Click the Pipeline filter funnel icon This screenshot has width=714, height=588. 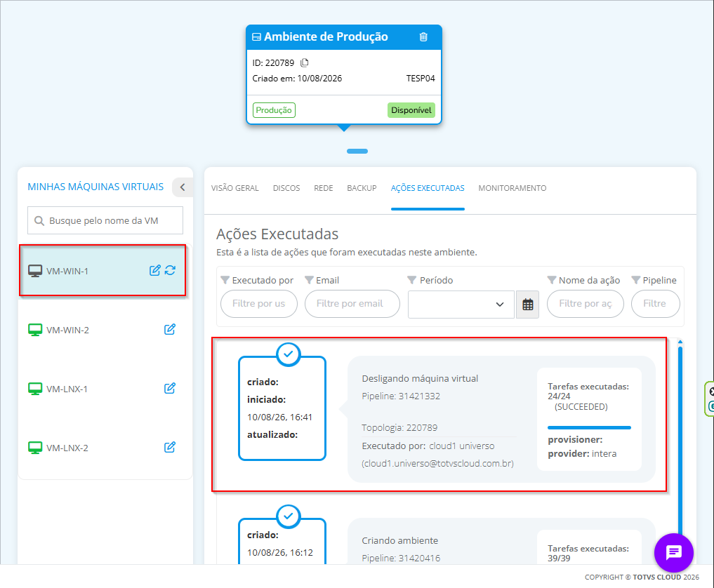[x=636, y=280]
